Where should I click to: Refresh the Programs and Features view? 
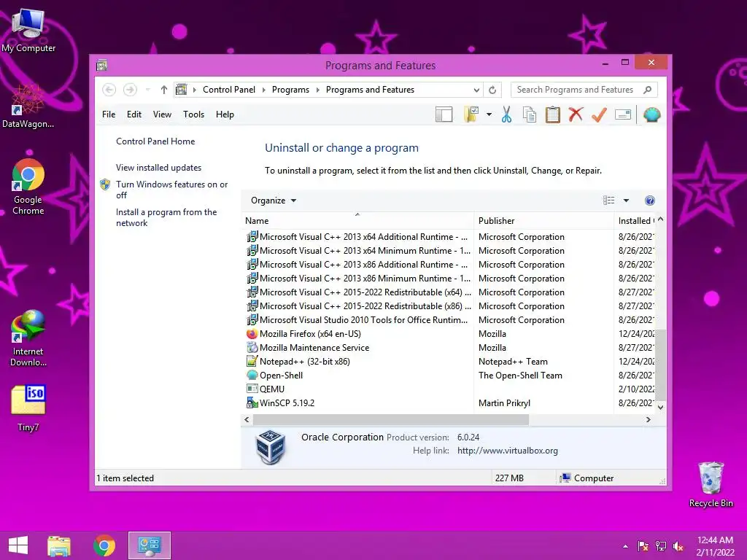492,90
